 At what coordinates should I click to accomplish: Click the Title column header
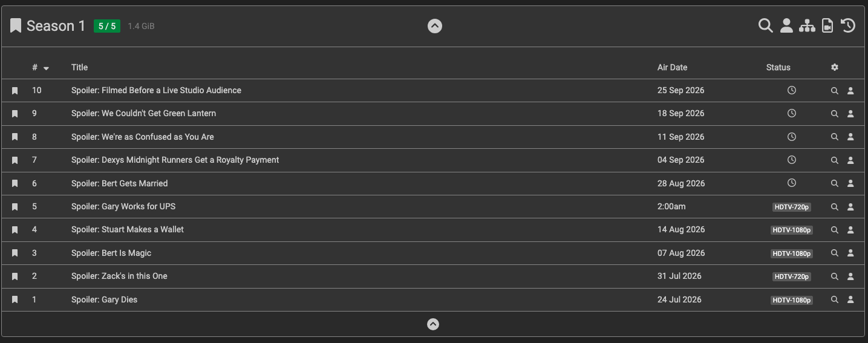pos(79,67)
